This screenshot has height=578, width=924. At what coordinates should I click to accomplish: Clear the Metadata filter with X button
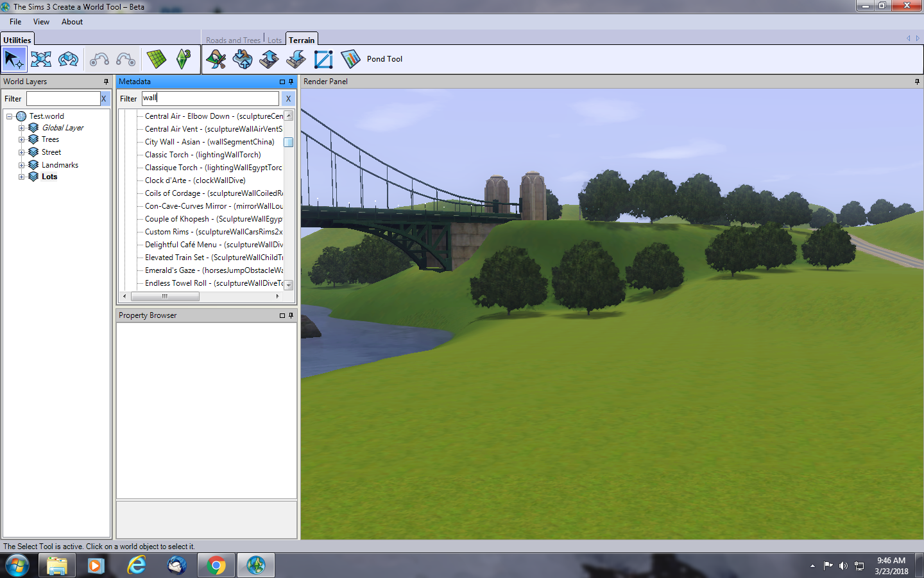(288, 98)
